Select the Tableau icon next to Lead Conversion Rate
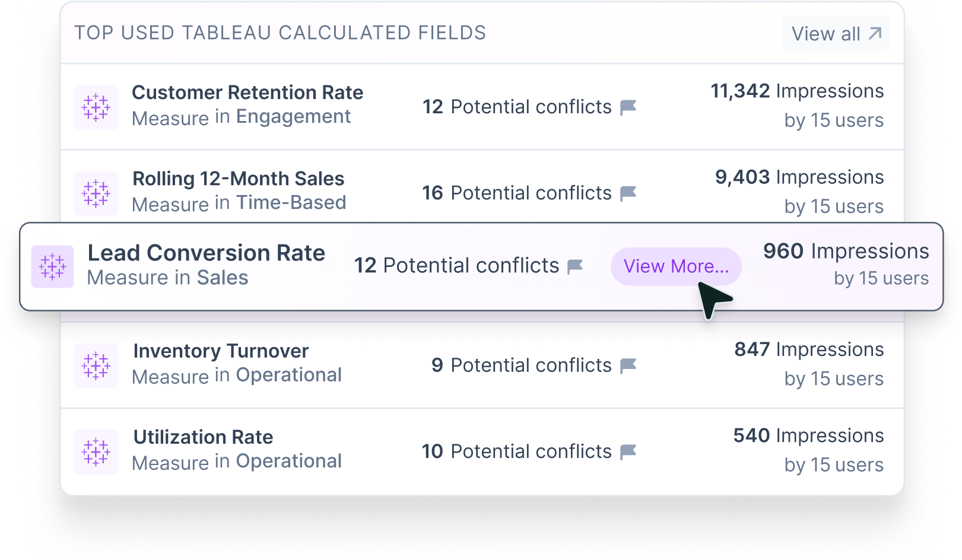The image size is (962, 560). tap(52, 267)
